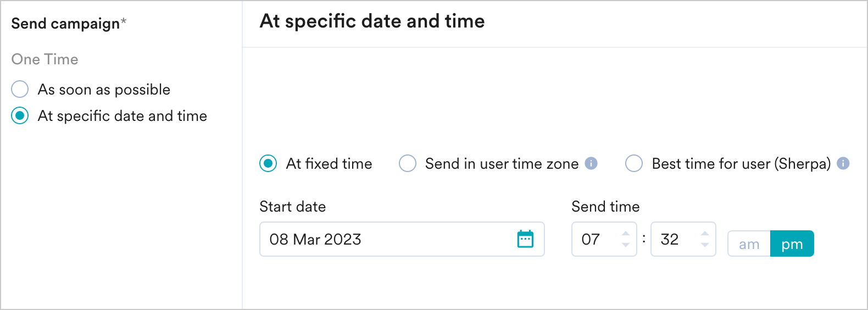Choose At specific date and time radio
868x310 pixels.
coord(20,116)
